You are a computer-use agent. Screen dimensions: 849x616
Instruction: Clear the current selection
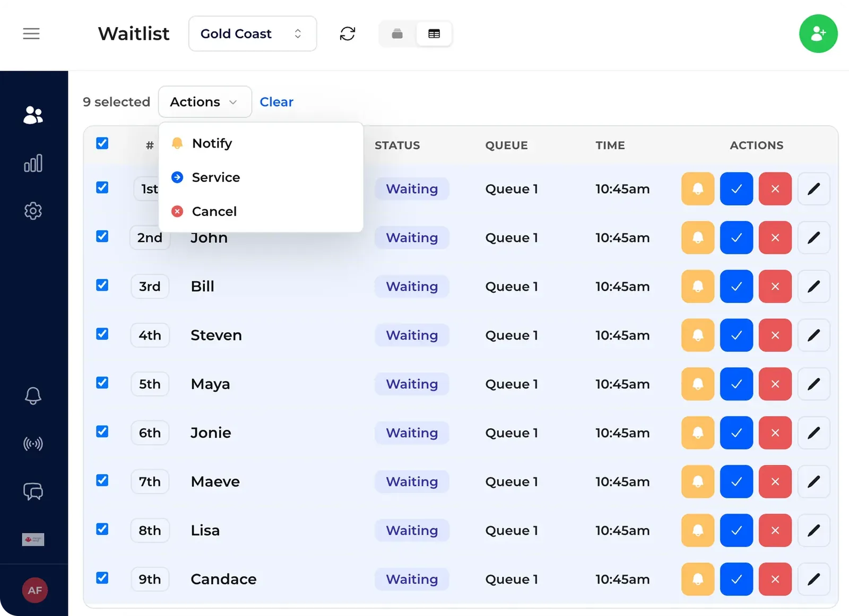click(276, 102)
